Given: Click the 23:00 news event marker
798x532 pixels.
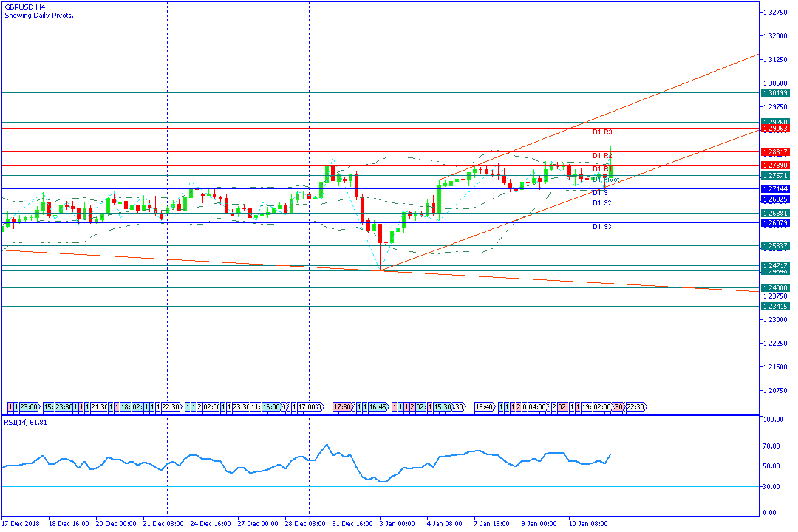Looking at the screenshot, I should pos(30,407).
